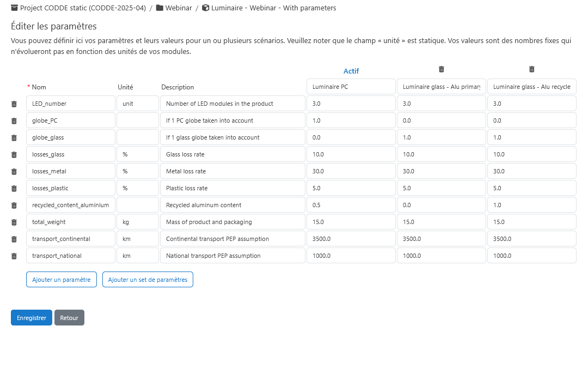This screenshot has height=368, width=588.
Task: Edit the Luminaire glass - Alu recycle name field
Action: (532, 87)
